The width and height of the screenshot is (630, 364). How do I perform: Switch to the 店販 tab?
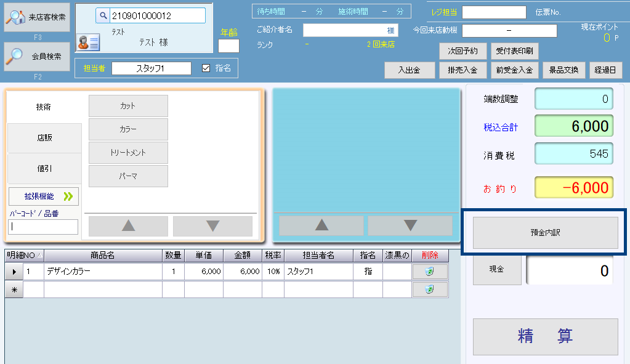44,139
